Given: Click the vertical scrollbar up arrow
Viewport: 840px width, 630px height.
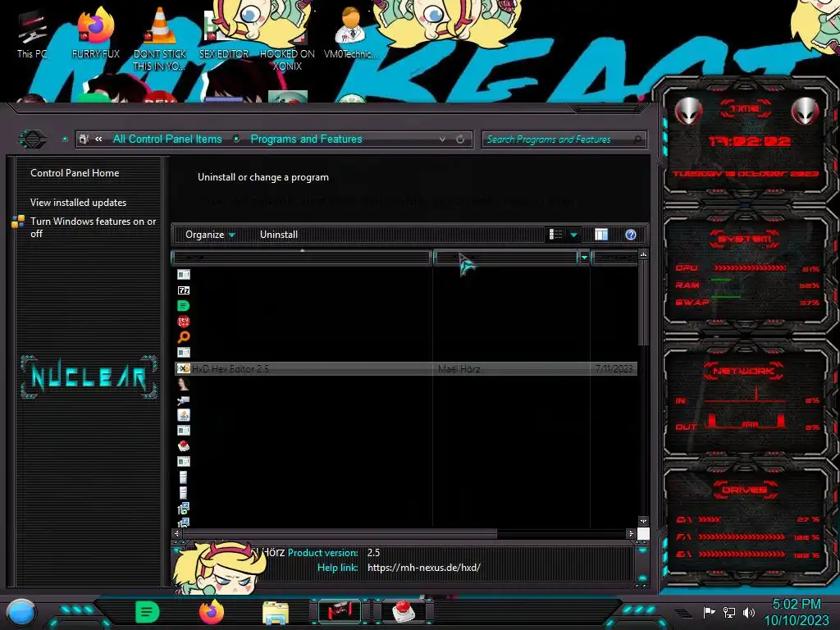Looking at the screenshot, I should coord(643,254).
